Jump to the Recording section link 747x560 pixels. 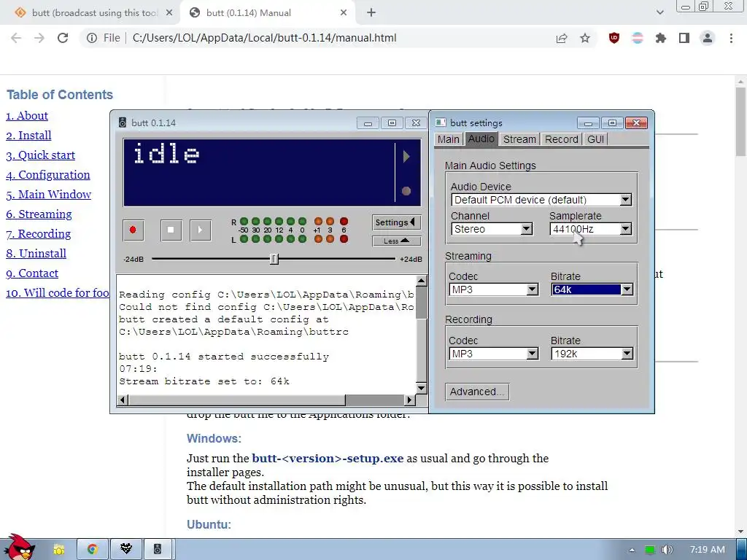click(x=38, y=234)
